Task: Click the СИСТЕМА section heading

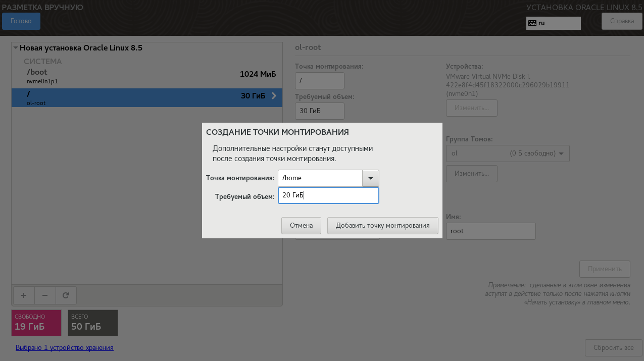Action: 43,62
